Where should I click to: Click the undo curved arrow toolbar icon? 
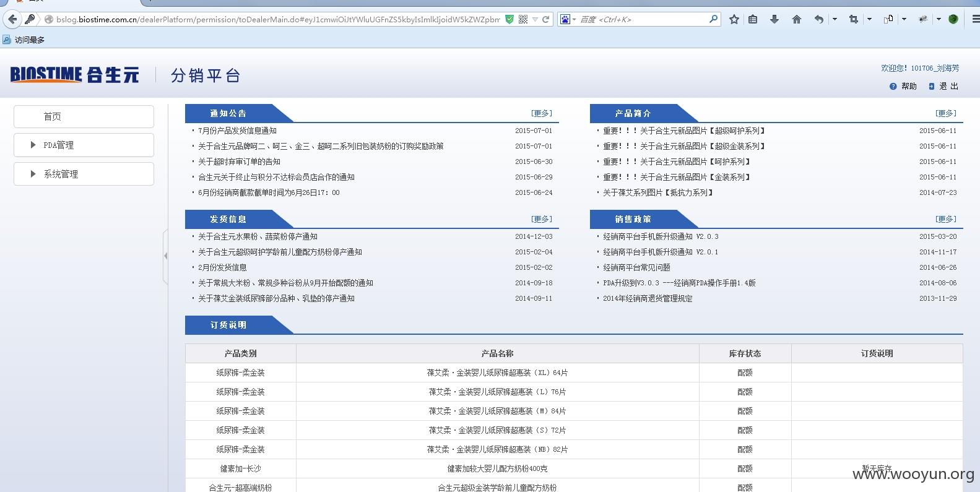coord(819,19)
